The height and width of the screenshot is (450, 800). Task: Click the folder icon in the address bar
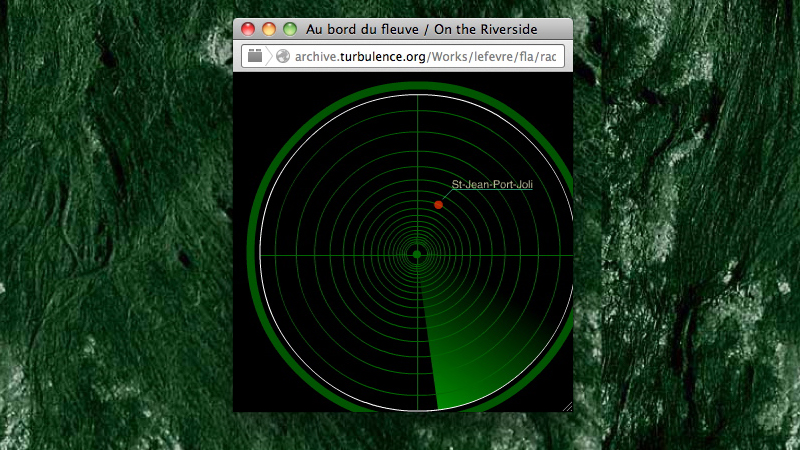click(255, 57)
